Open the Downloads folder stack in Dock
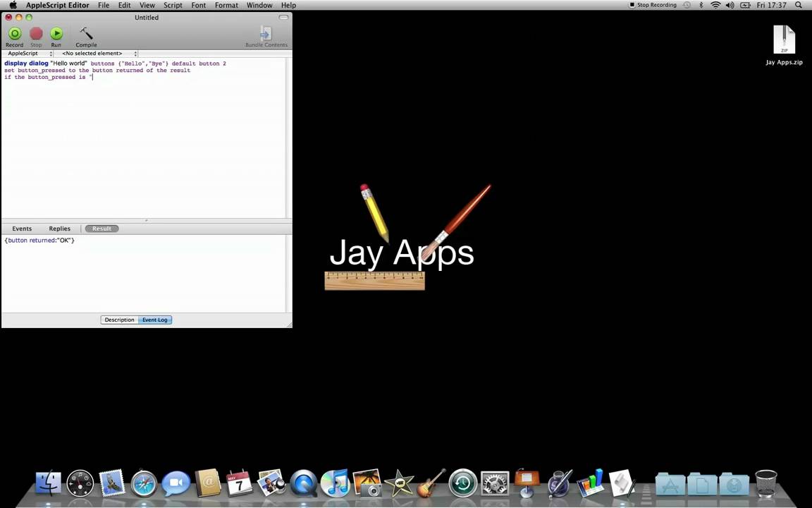 point(734,484)
